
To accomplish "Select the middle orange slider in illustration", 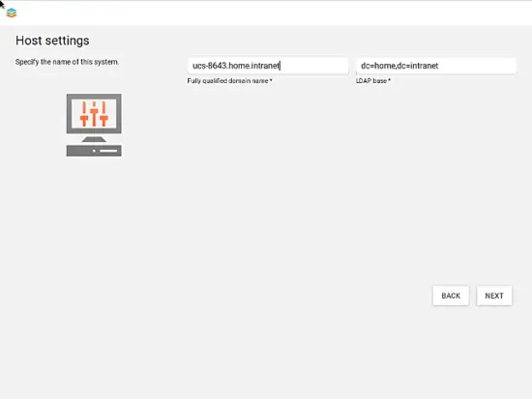I will (x=94, y=114).
